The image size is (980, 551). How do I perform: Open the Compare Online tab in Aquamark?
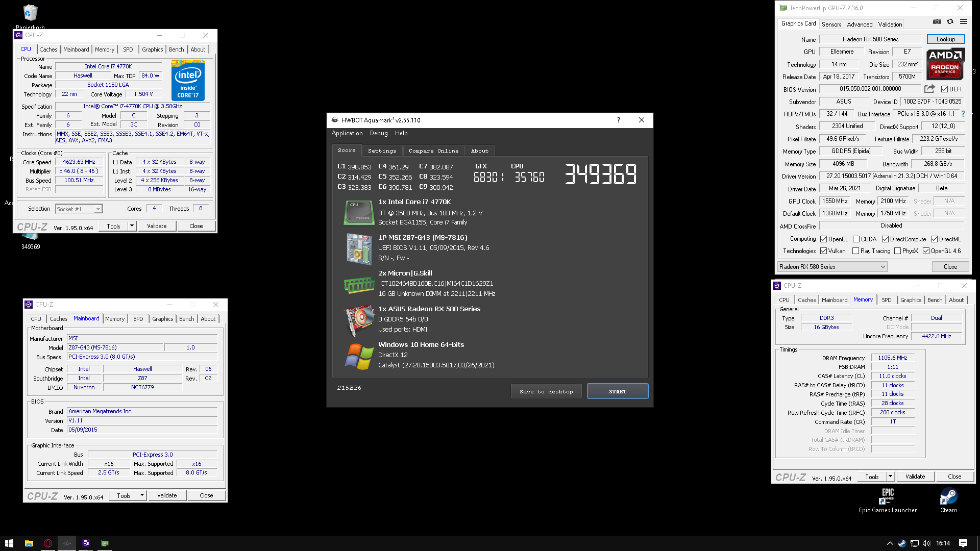pyautogui.click(x=433, y=151)
